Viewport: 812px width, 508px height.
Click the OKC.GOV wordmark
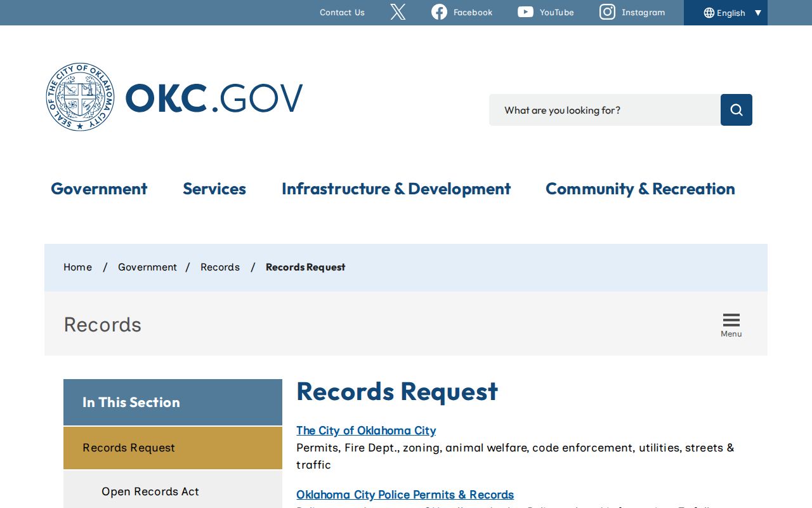click(214, 98)
